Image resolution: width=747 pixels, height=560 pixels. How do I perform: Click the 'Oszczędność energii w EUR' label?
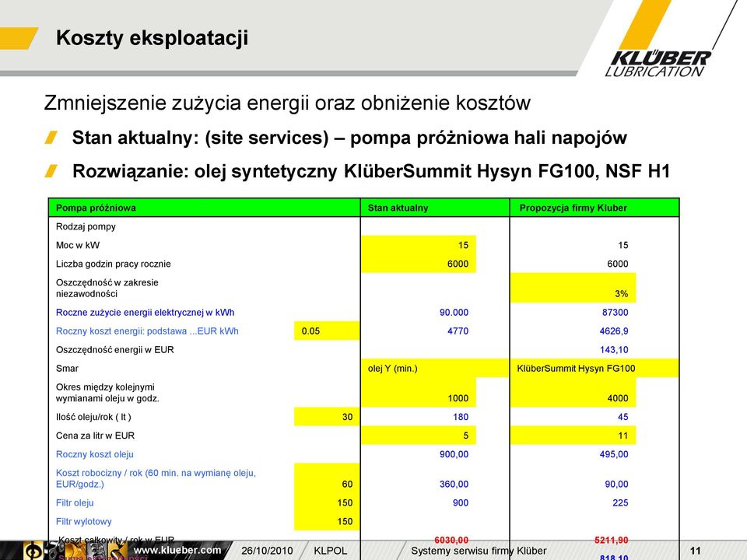115,349
